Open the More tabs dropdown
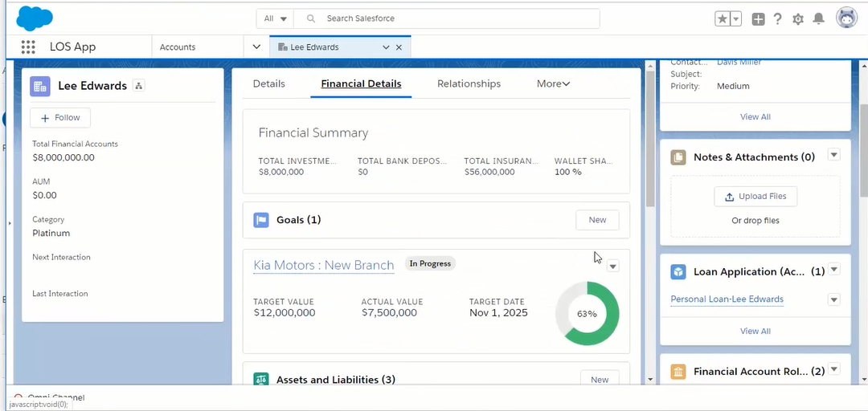Image resolution: width=868 pixels, height=411 pixels. click(x=553, y=83)
